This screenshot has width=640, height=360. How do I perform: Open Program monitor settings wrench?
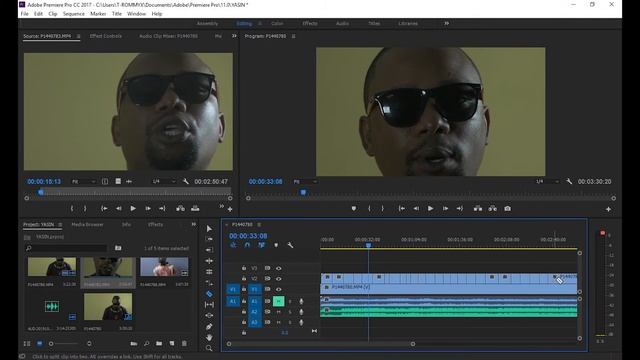point(569,181)
